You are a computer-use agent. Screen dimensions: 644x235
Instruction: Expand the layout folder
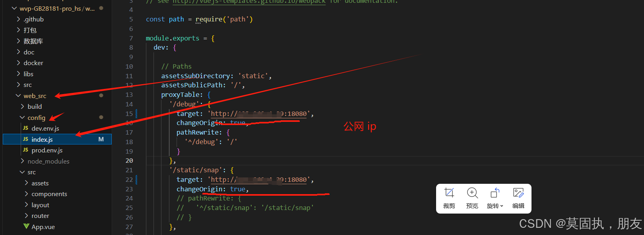(x=26, y=205)
